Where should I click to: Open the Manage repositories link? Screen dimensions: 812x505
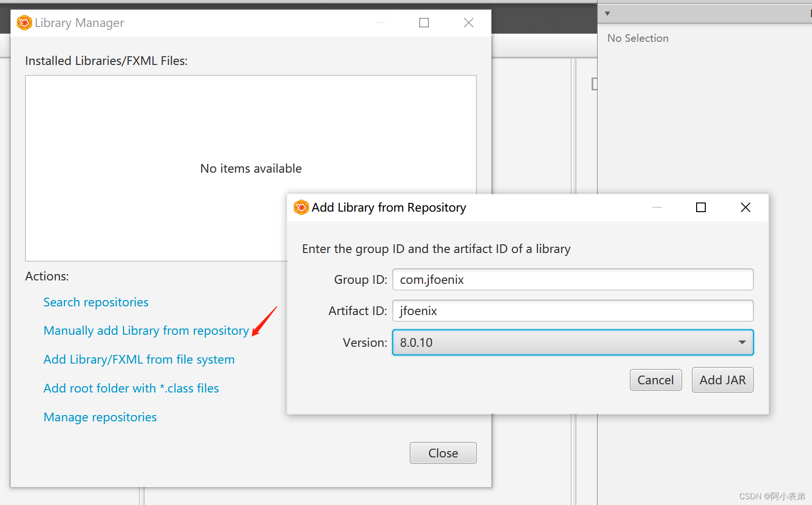pos(100,417)
